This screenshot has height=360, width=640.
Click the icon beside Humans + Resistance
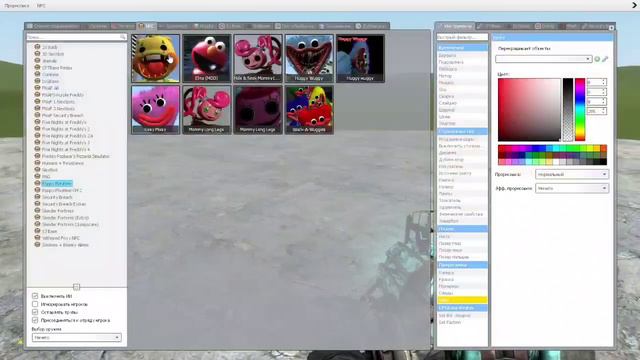click(x=37, y=163)
